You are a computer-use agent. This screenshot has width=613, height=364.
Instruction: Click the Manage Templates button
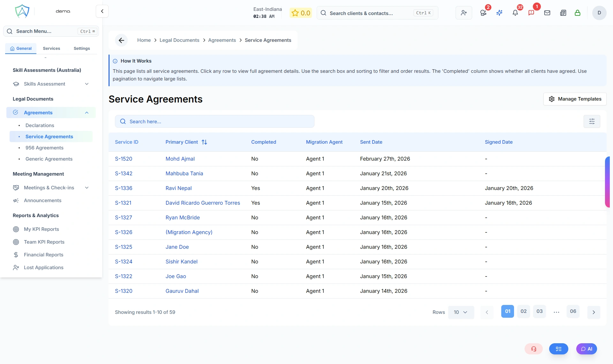pyautogui.click(x=575, y=99)
